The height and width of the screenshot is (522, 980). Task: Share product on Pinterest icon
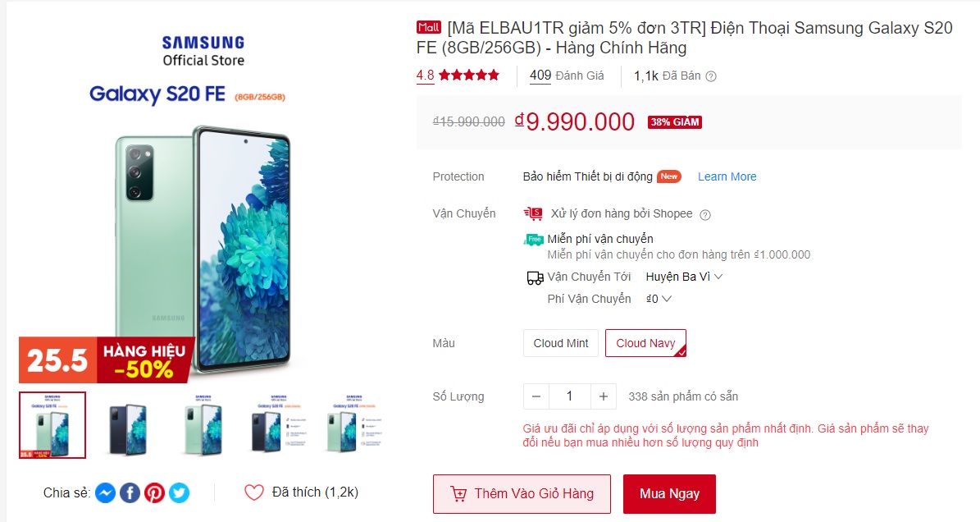(x=154, y=492)
